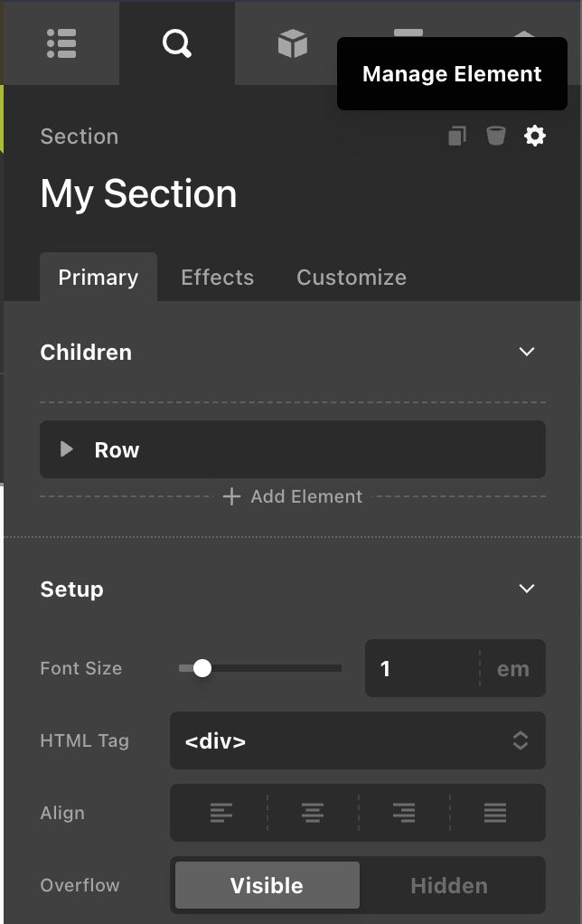This screenshot has width=582, height=924.
Task: Switch to the Customize tab
Action: coord(352,278)
